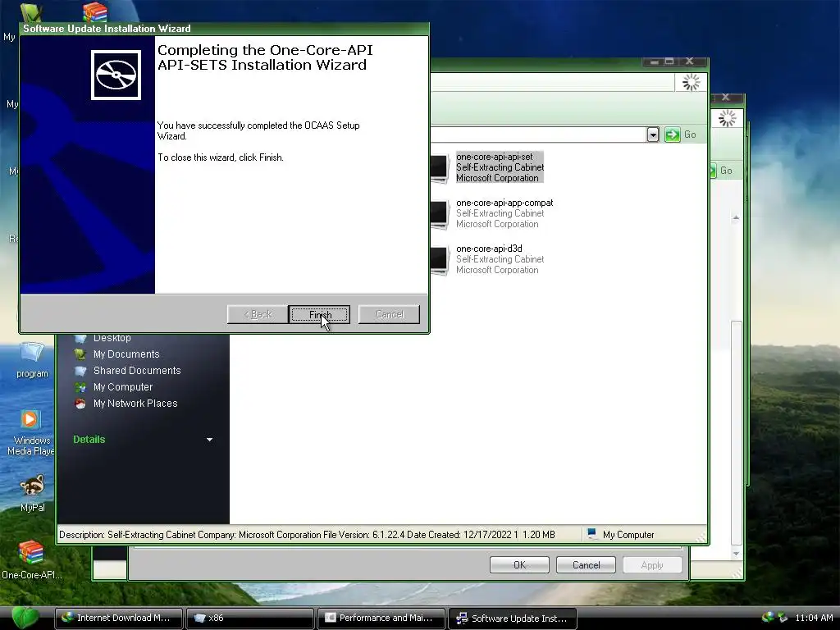Click the Shared Documents icon in the sidebar
Screen dimensions: 840x630
pyautogui.click(x=80, y=371)
